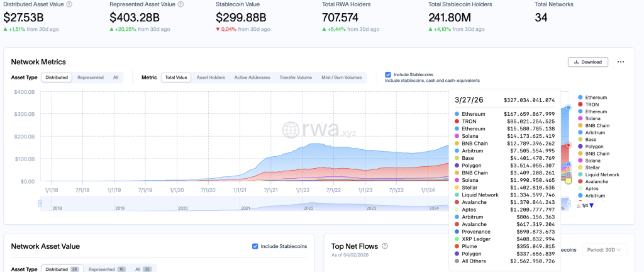
Task: Choose the Mint / Burn Volumes metric
Action: pyautogui.click(x=341, y=77)
